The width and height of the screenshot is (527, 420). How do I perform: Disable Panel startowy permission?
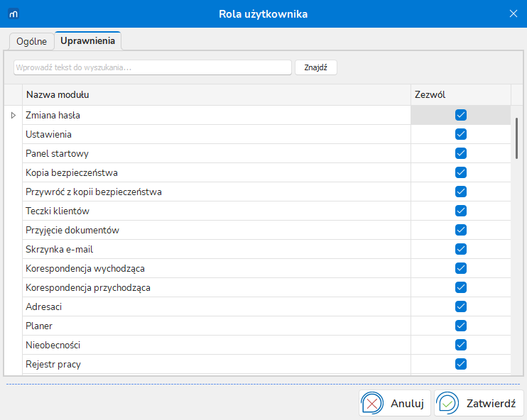[x=461, y=153]
